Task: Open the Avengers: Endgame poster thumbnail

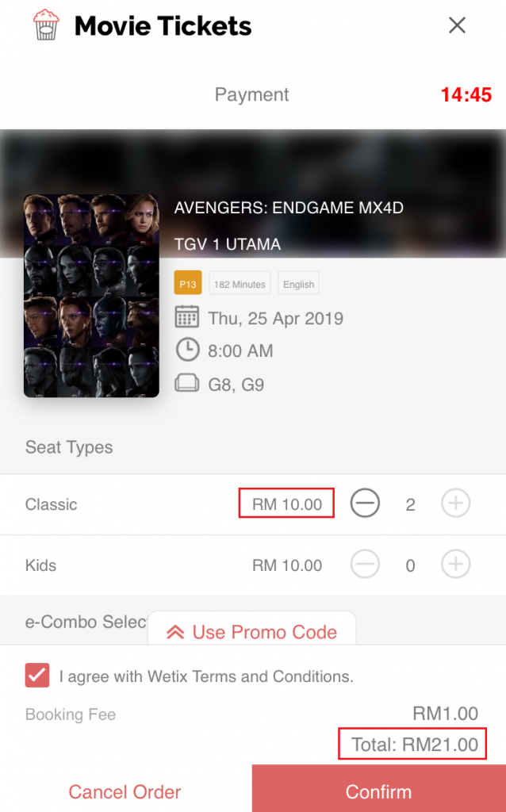Action: point(91,295)
